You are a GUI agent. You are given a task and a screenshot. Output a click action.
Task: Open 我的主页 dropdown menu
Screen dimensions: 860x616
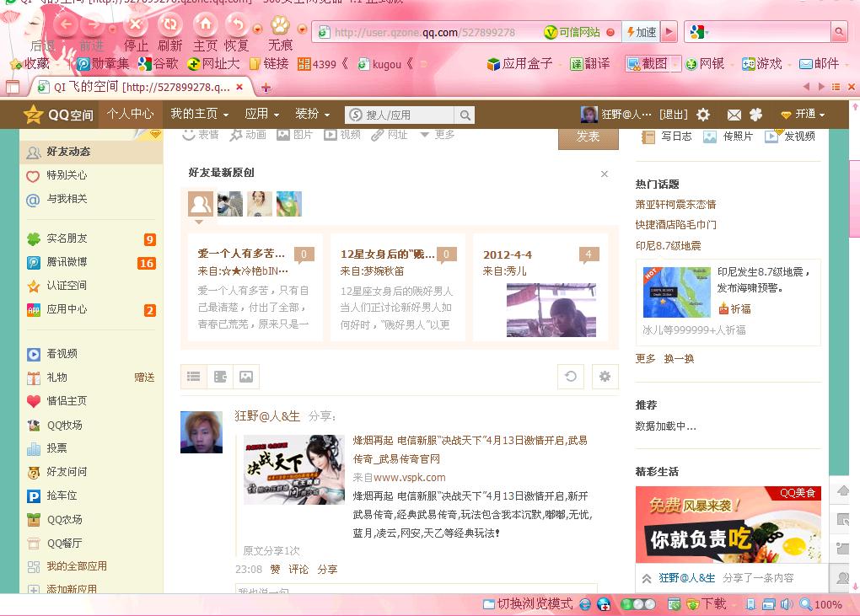(199, 114)
